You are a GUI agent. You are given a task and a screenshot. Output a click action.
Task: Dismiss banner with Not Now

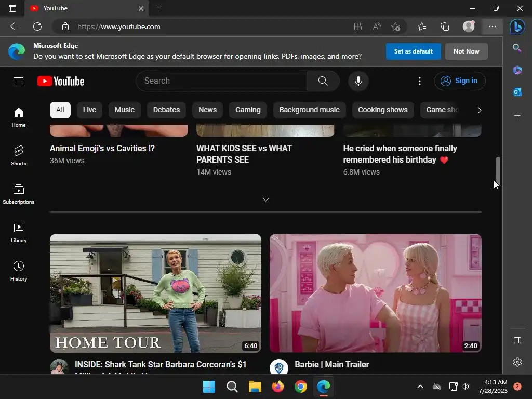click(x=466, y=51)
